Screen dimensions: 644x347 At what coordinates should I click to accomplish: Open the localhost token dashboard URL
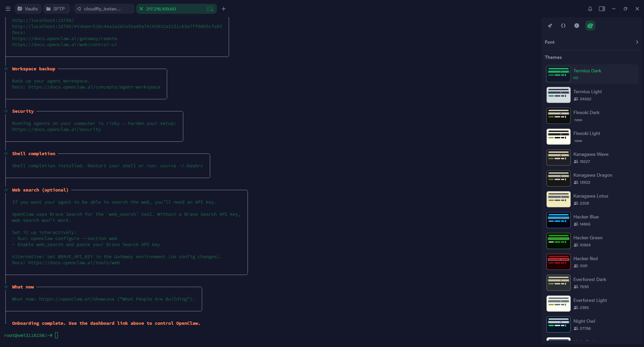click(117, 26)
